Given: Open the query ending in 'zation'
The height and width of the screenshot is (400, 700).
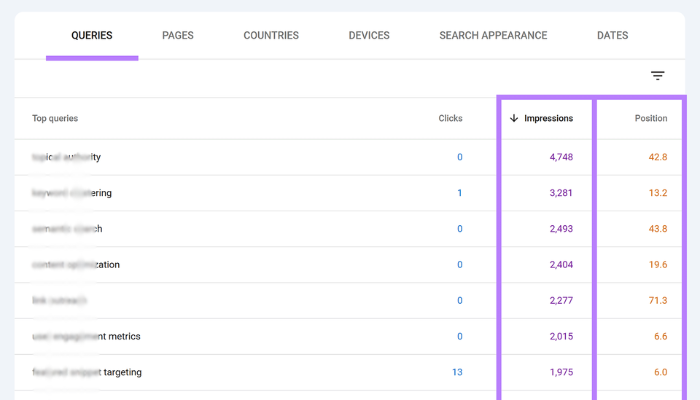Looking at the screenshot, I should coord(76,265).
